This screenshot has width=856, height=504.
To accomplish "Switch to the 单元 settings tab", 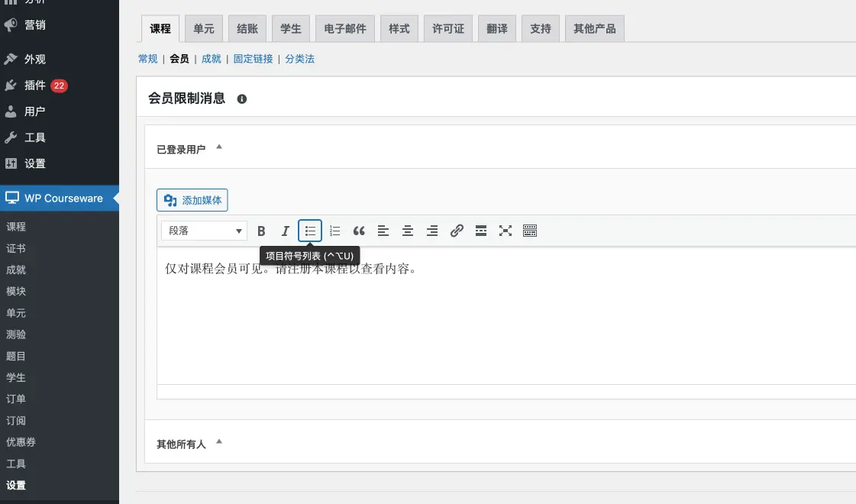I will click(204, 29).
